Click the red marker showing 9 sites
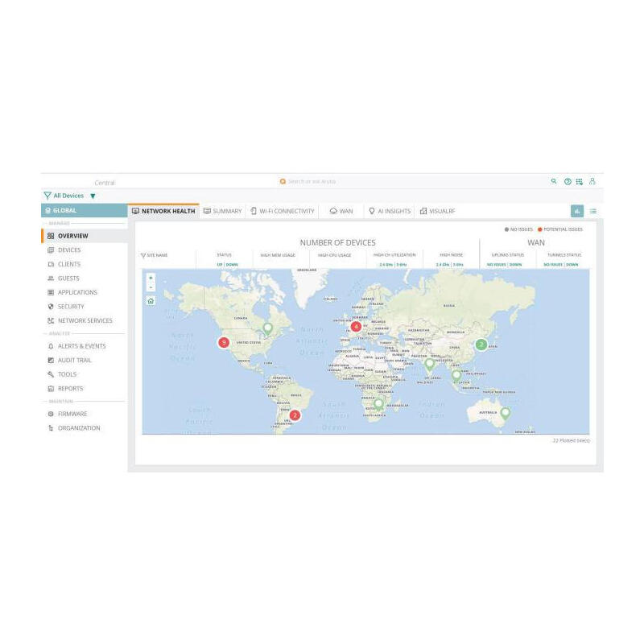 pyautogui.click(x=225, y=341)
